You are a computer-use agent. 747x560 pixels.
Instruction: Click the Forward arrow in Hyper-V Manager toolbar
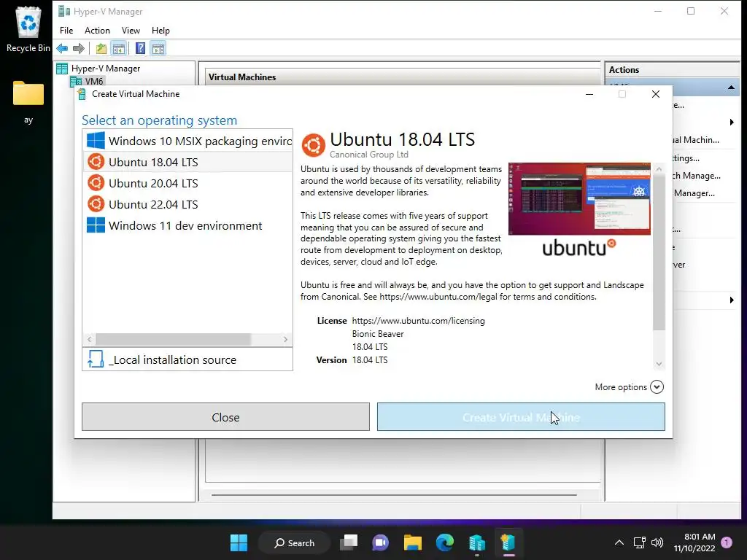click(79, 48)
